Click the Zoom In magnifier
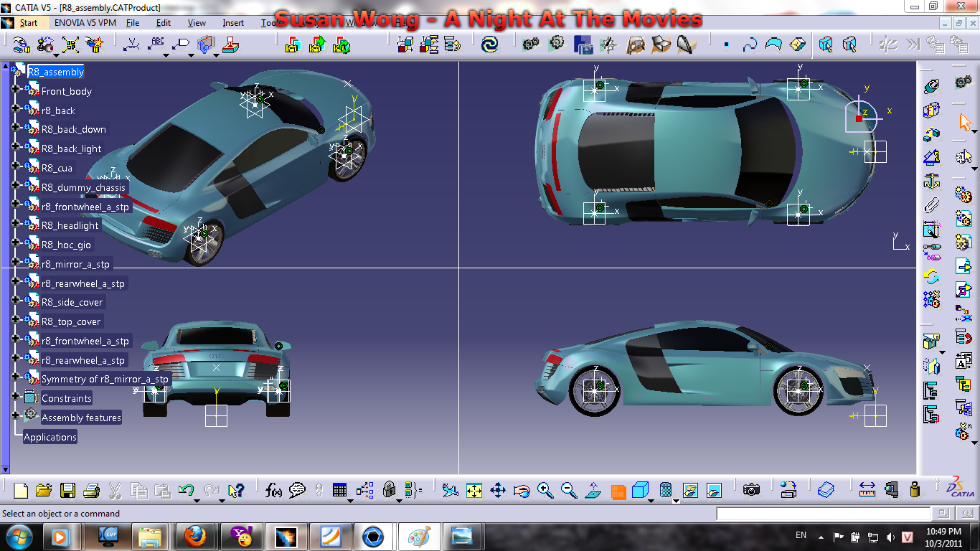980x551 pixels. pos(545,491)
